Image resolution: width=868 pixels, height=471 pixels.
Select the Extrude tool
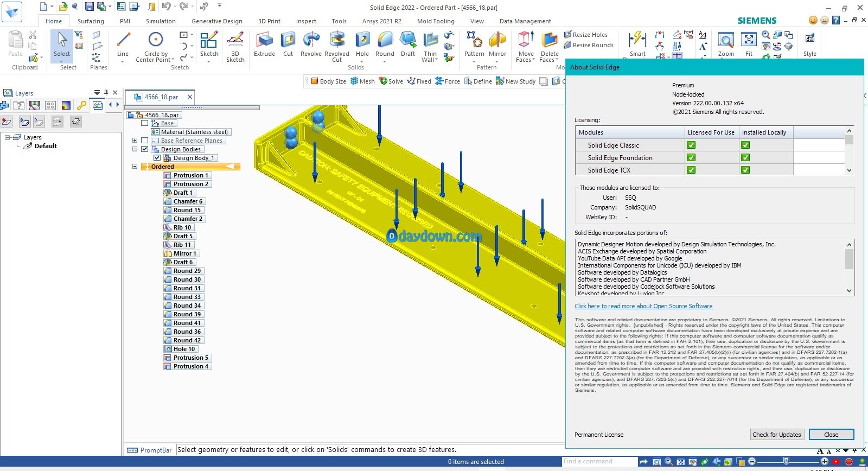click(264, 44)
